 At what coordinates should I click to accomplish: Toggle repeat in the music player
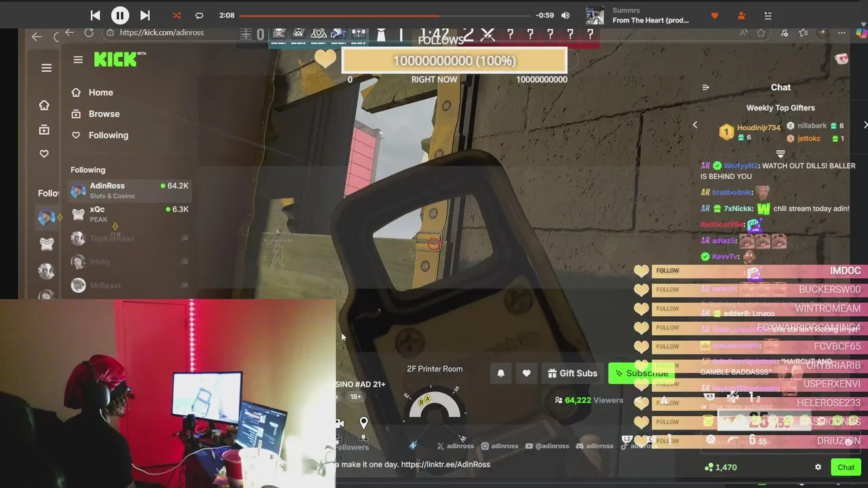click(199, 16)
